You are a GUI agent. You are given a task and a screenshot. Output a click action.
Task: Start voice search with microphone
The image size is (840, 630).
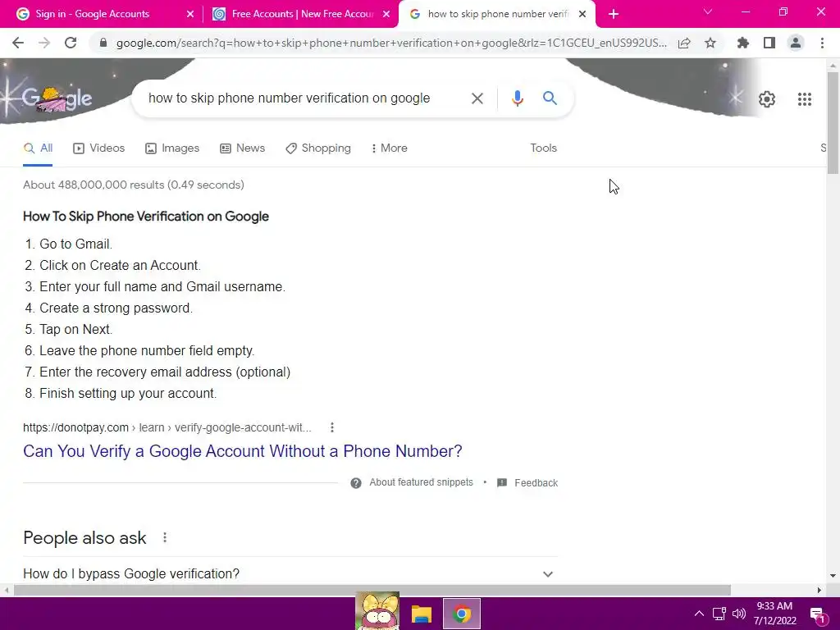(517, 98)
